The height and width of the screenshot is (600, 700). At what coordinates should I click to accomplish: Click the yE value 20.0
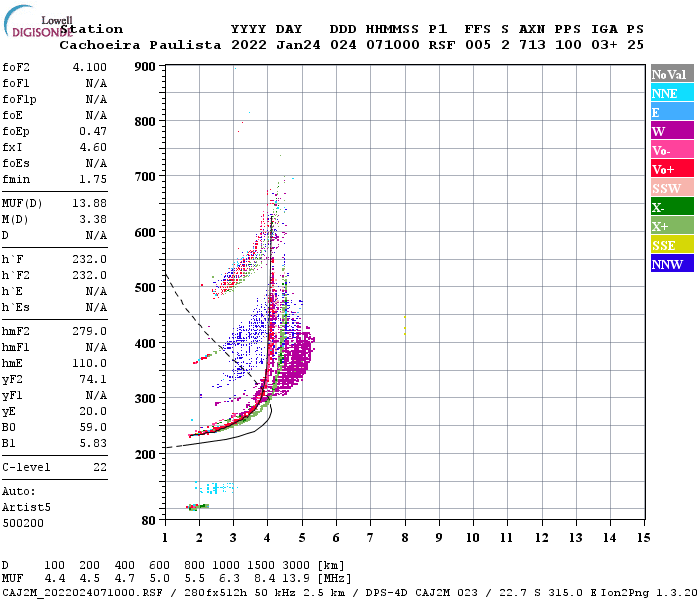tap(93, 412)
